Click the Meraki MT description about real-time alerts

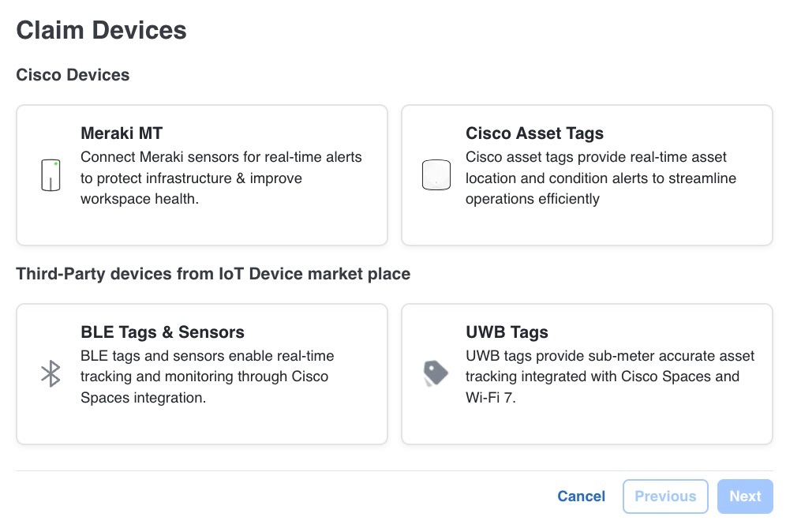[221, 178]
